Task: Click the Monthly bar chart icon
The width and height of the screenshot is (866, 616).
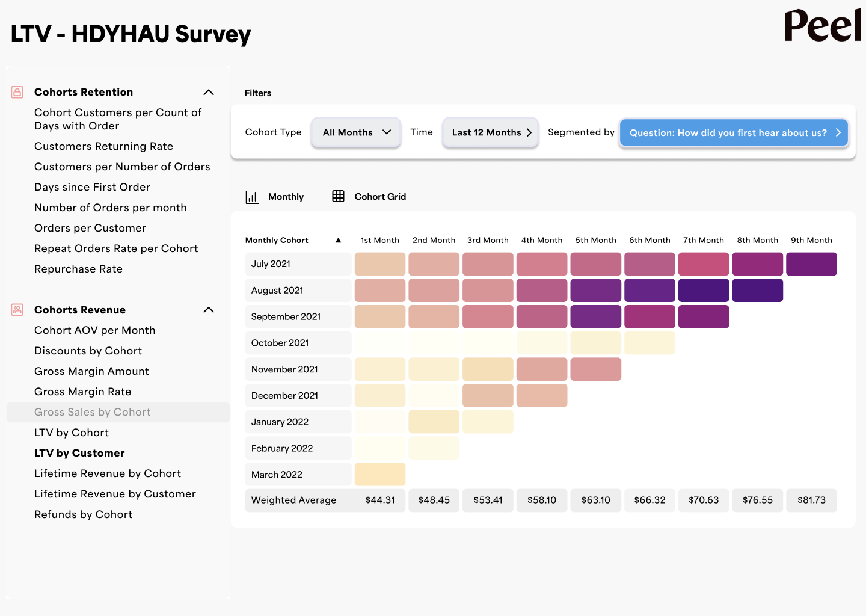Action: tap(252, 197)
